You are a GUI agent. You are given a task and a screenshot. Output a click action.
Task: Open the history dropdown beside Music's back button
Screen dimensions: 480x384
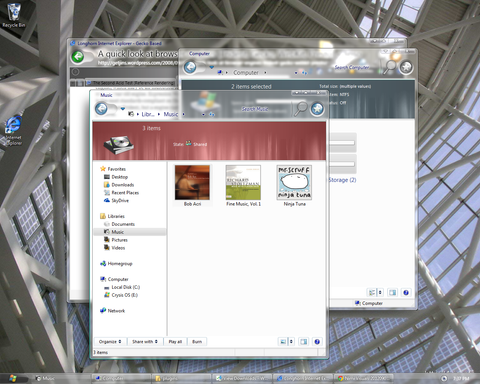click(x=122, y=109)
